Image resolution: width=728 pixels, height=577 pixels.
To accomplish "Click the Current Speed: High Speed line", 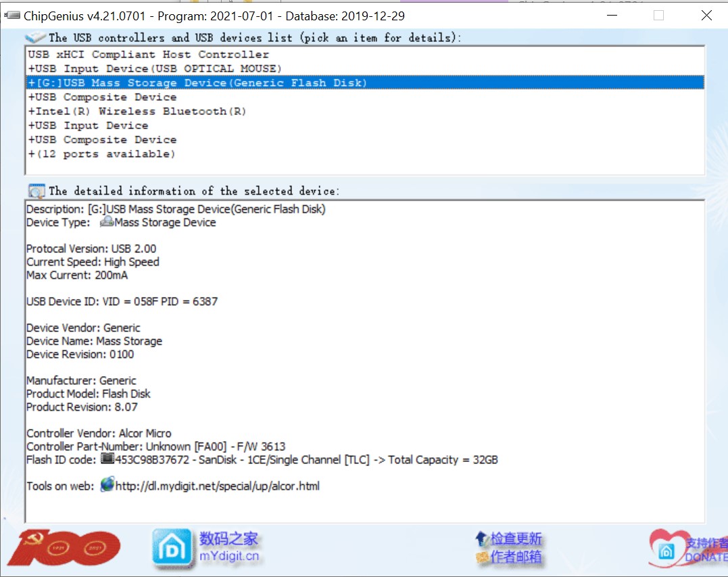I will pos(93,262).
